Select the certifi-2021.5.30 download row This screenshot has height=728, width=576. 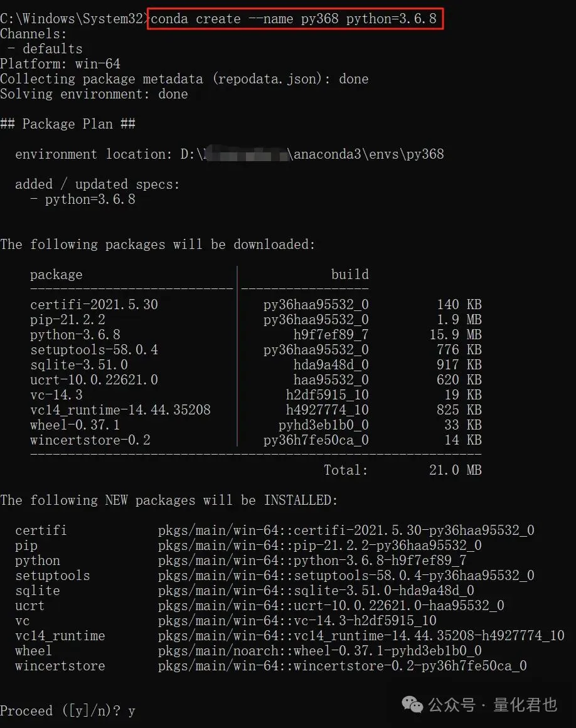(x=256, y=304)
